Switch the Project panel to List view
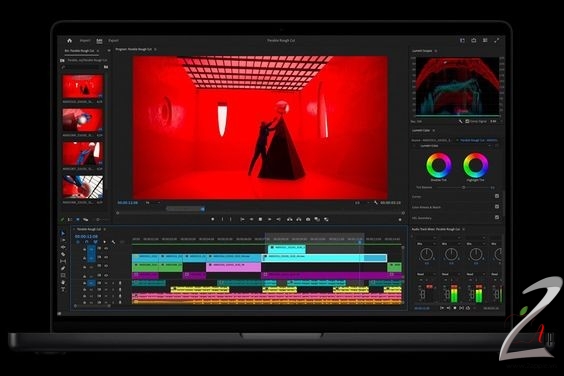Viewport: 564px width, 376px height. [x=70, y=219]
